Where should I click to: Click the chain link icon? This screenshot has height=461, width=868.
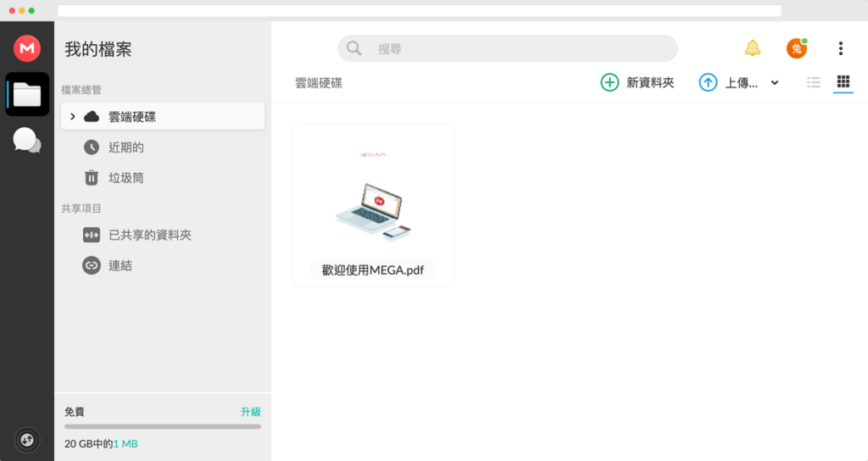pyautogui.click(x=92, y=265)
